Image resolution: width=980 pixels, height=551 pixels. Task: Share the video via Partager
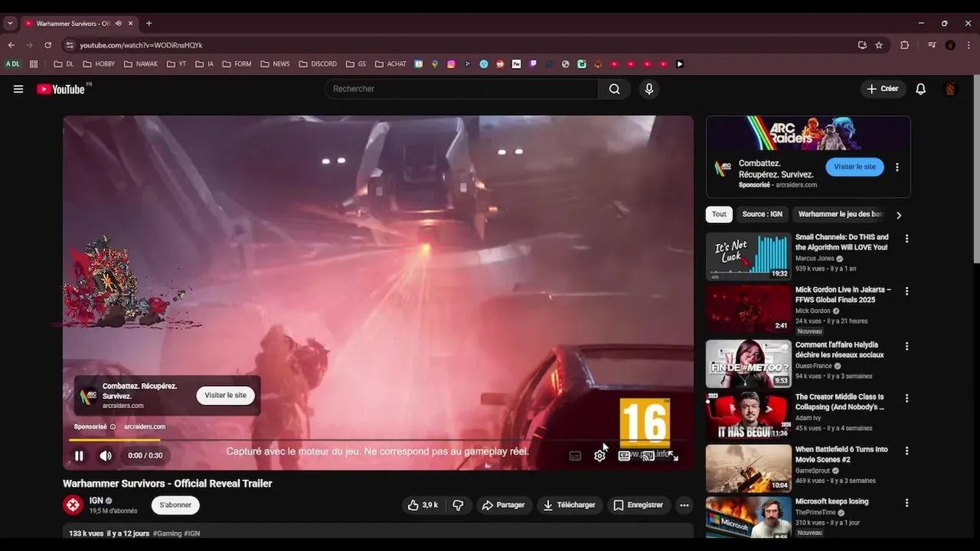(x=504, y=505)
